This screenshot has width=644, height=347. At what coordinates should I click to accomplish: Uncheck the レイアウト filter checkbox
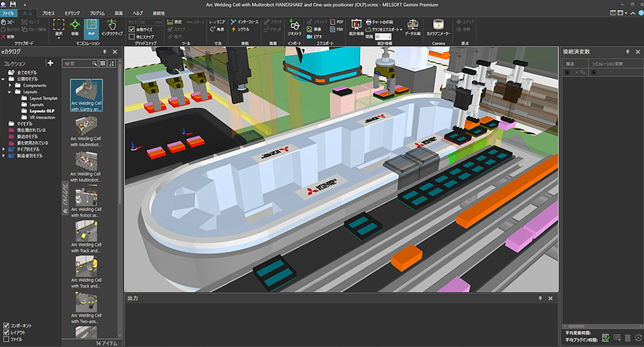[x=6, y=332]
